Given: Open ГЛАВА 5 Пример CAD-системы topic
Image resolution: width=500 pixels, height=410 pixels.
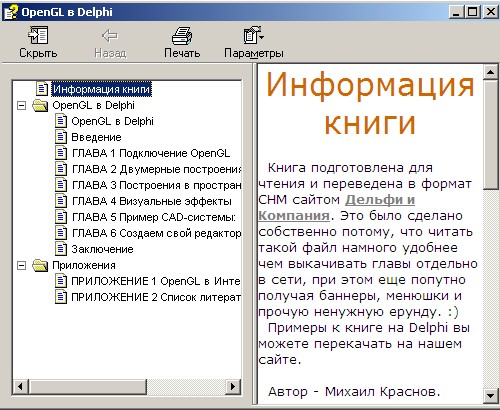Looking at the screenshot, I should (154, 217).
